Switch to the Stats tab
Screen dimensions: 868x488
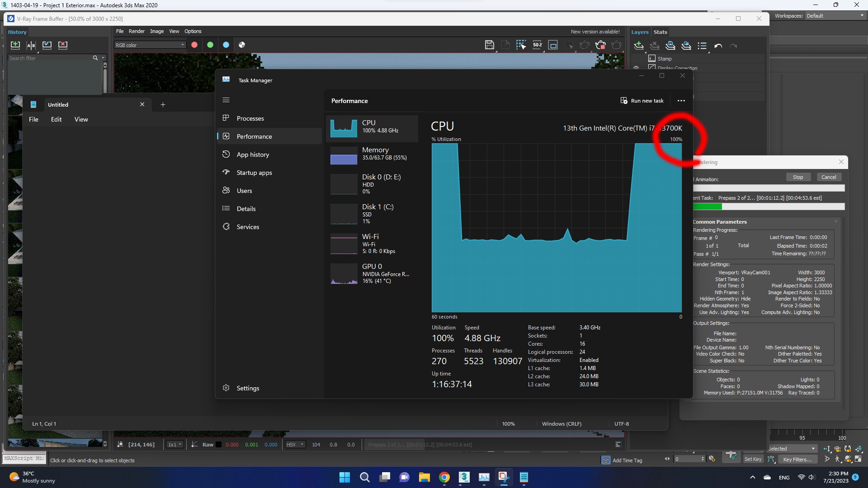660,32
